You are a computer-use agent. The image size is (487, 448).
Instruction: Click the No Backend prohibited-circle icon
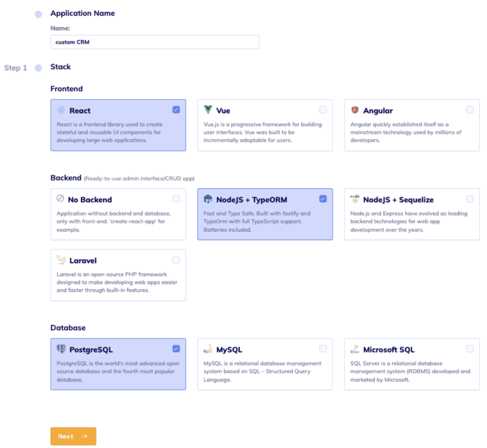(60, 198)
